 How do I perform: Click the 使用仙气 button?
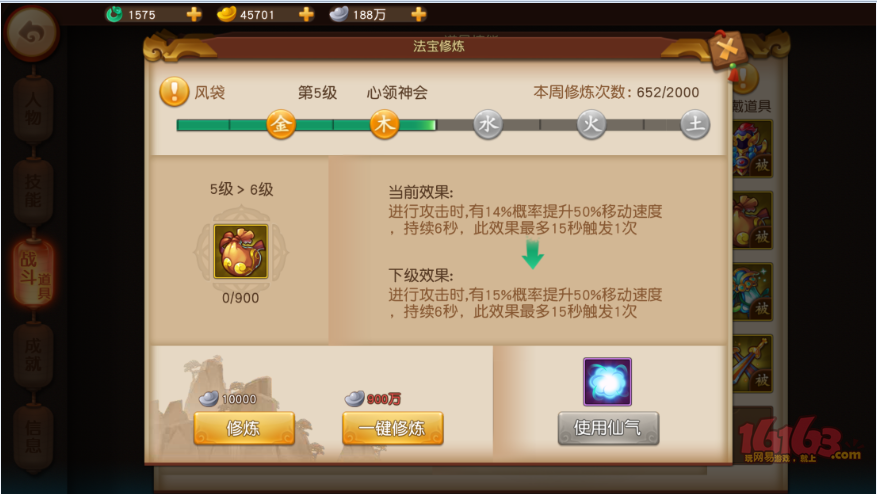click(x=608, y=429)
